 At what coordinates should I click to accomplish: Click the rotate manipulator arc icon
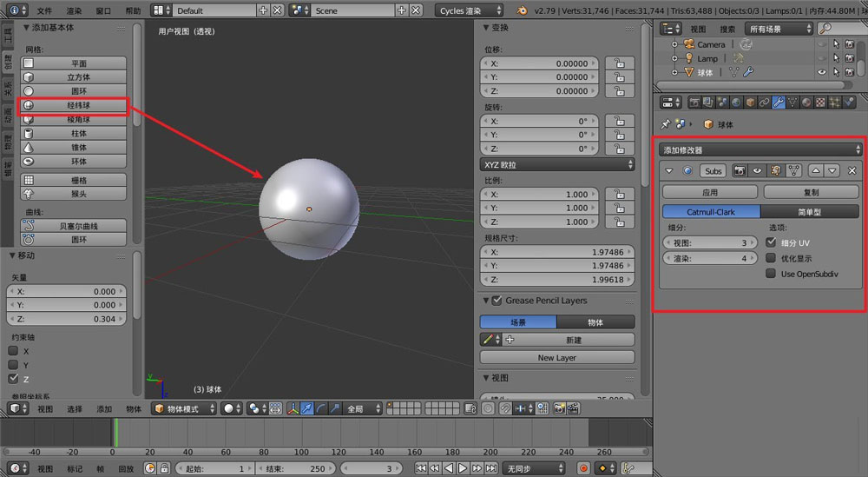coord(321,409)
